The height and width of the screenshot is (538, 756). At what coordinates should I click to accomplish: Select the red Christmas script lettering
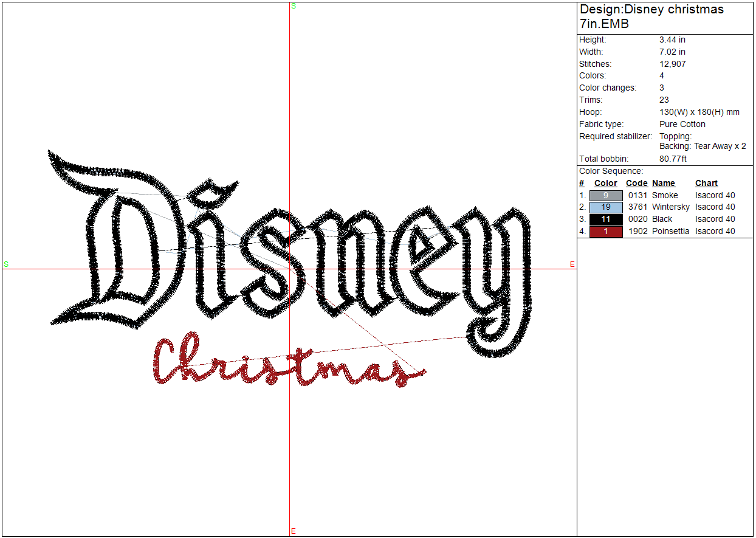(x=286, y=365)
